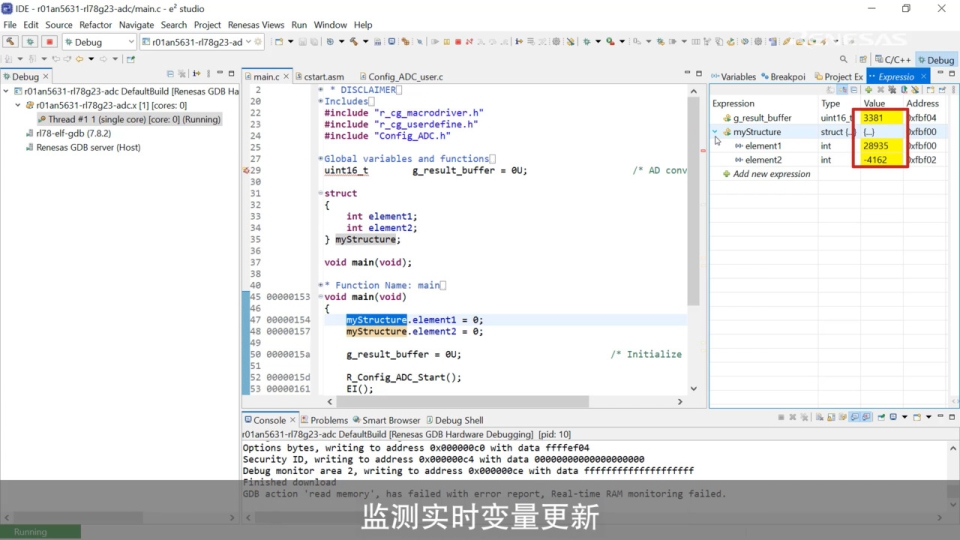Click the Search magnifier icon near perspectives
The width and height of the screenshot is (960, 540).
844,59
